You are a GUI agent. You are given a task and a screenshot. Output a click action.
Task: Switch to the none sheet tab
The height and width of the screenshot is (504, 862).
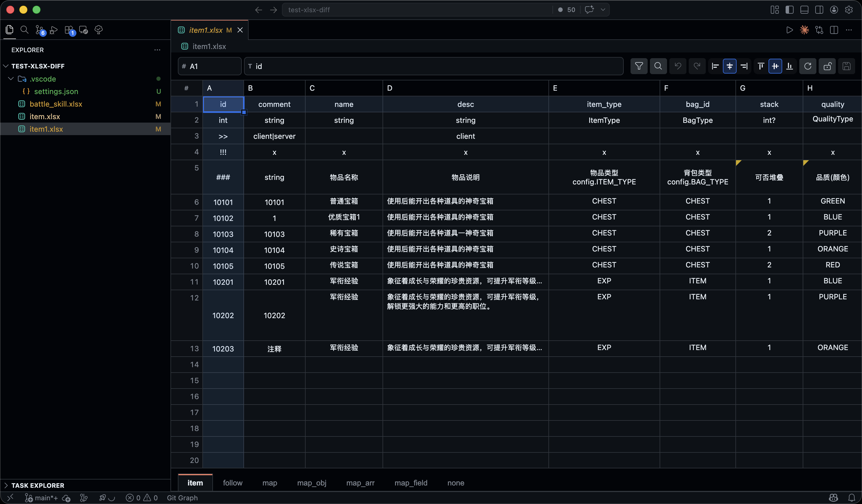click(x=456, y=482)
